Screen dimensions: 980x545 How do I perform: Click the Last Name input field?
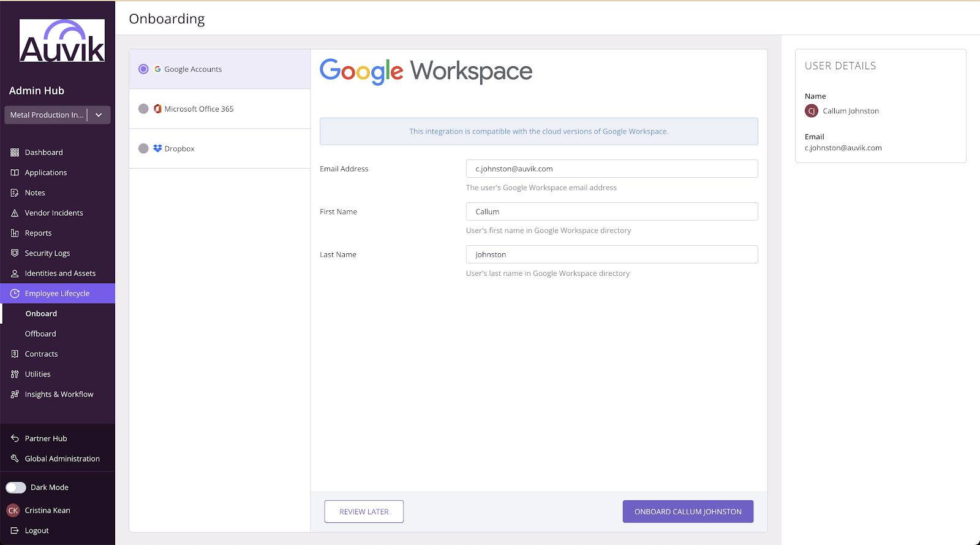pos(612,254)
